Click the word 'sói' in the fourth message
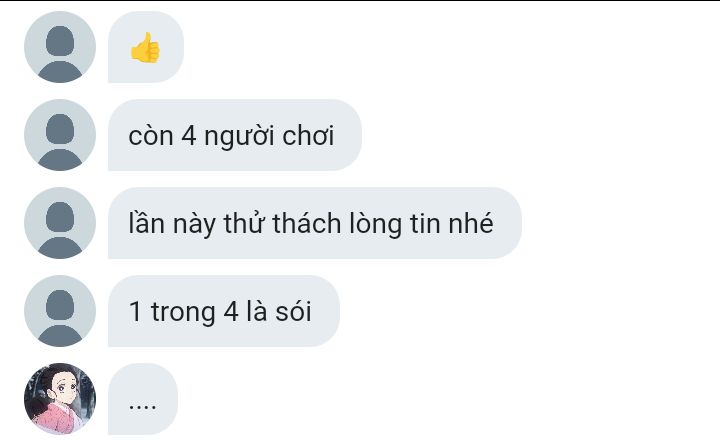The image size is (720, 443). click(293, 311)
